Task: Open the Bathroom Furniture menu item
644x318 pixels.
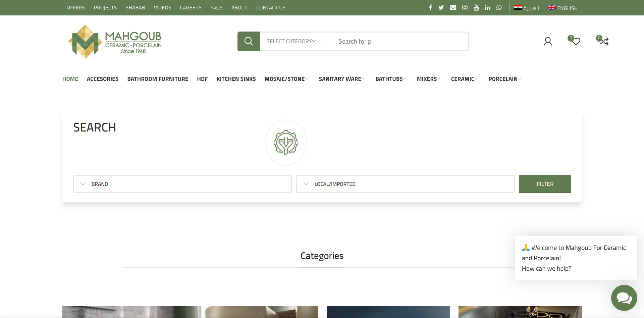Action: pyautogui.click(x=158, y=79)
